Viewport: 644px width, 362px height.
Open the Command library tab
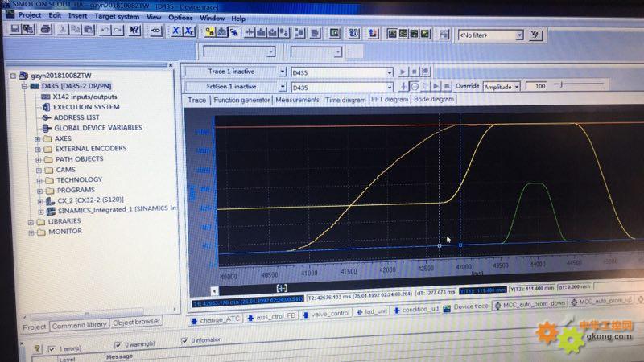click(x=79, y=325)
